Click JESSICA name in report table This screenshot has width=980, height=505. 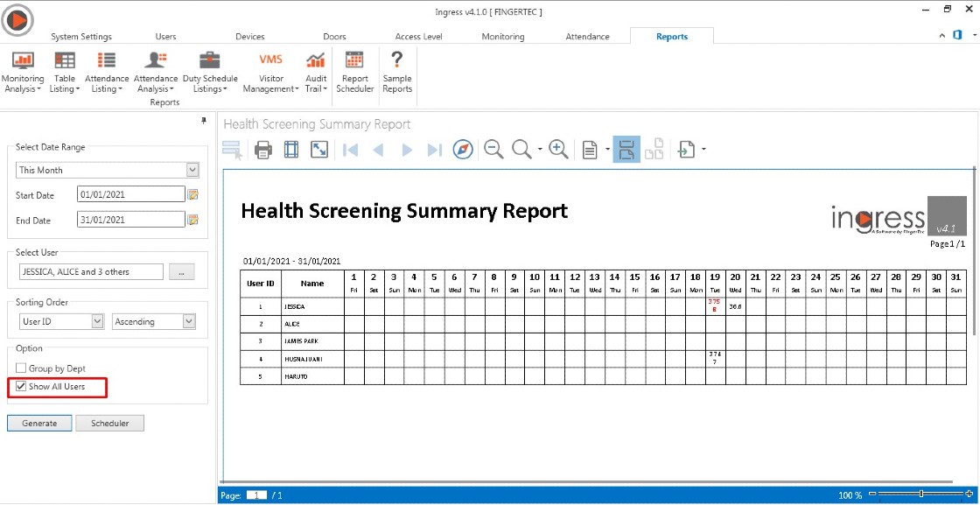point(293,307)
